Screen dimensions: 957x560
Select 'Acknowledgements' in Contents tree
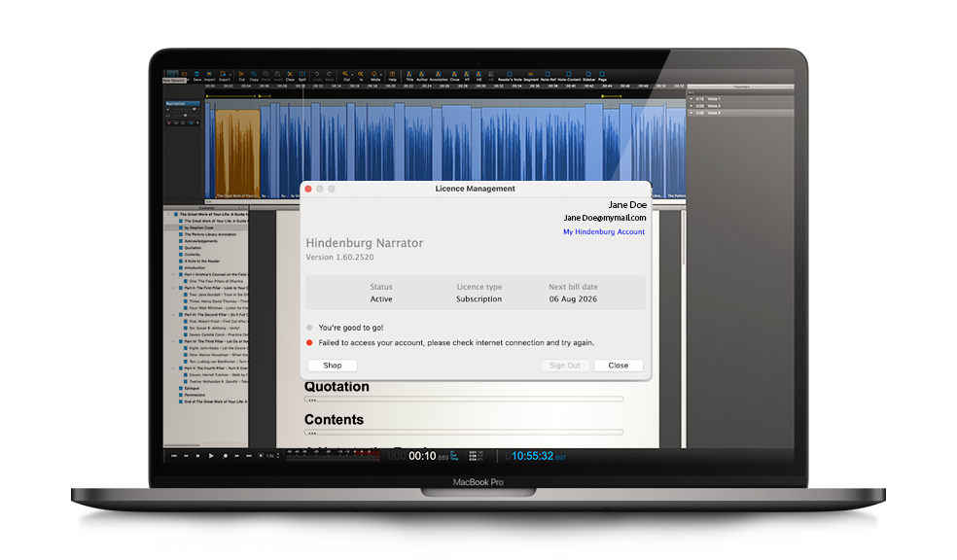[200, 241]
